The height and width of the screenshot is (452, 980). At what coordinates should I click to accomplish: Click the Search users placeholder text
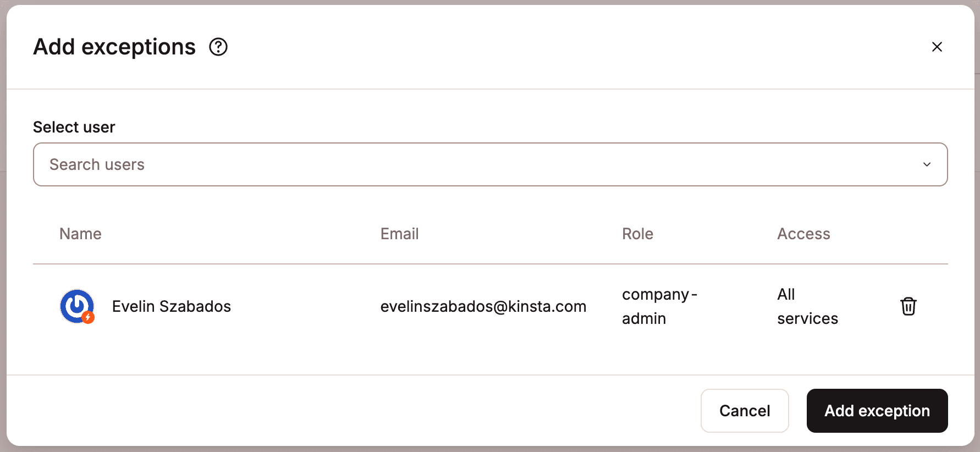[97, 164]
